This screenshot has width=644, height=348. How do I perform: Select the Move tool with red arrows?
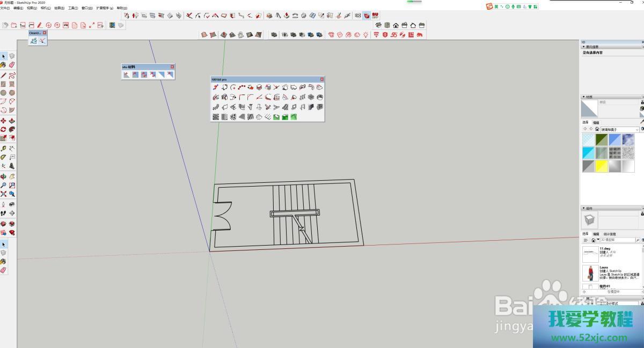coord(4,121)
